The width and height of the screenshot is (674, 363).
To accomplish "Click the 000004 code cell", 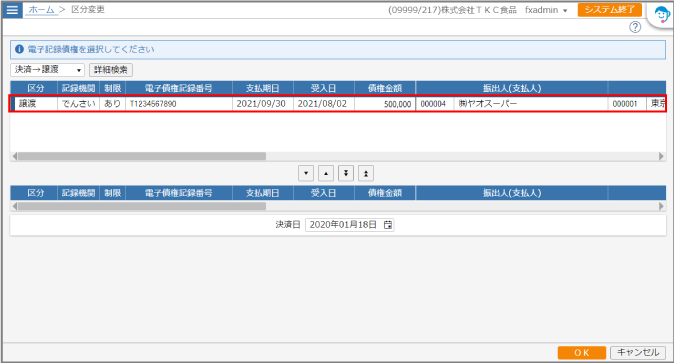I will click(435, 104).
